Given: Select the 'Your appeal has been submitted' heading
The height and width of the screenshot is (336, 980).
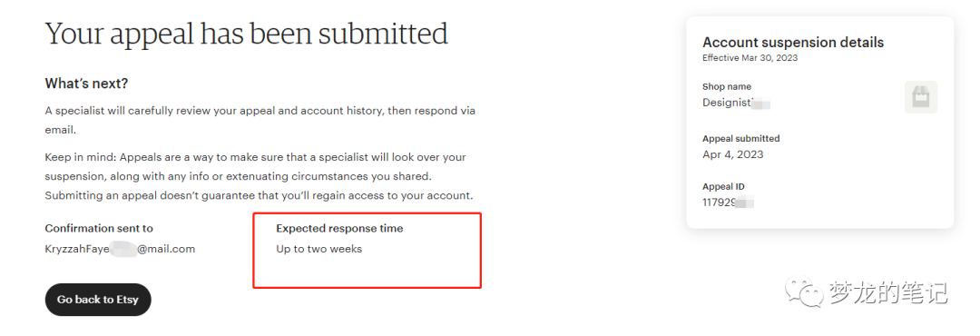Looking at the screenshot, I should (246, 34).
